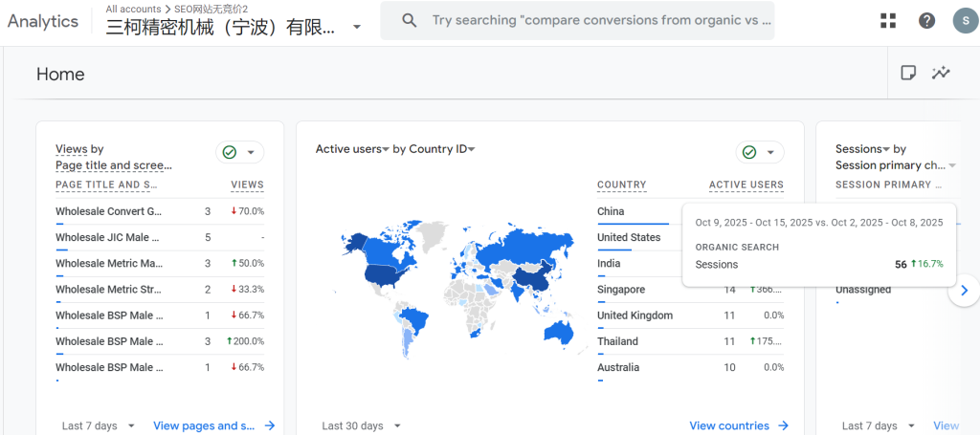Open the Insights sparkline icon

click(x=941, y=73)
